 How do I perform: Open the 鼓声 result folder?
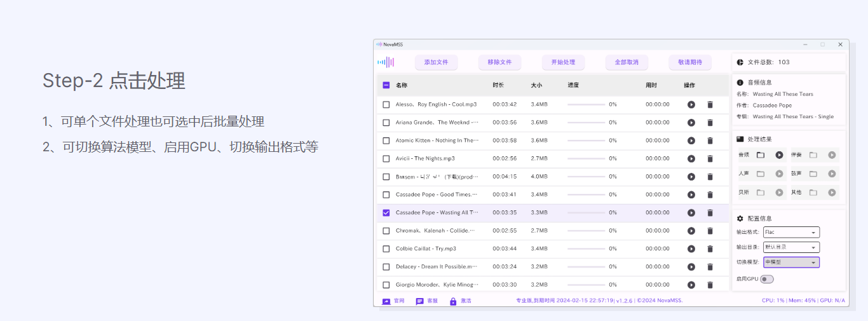pos(813,174)
